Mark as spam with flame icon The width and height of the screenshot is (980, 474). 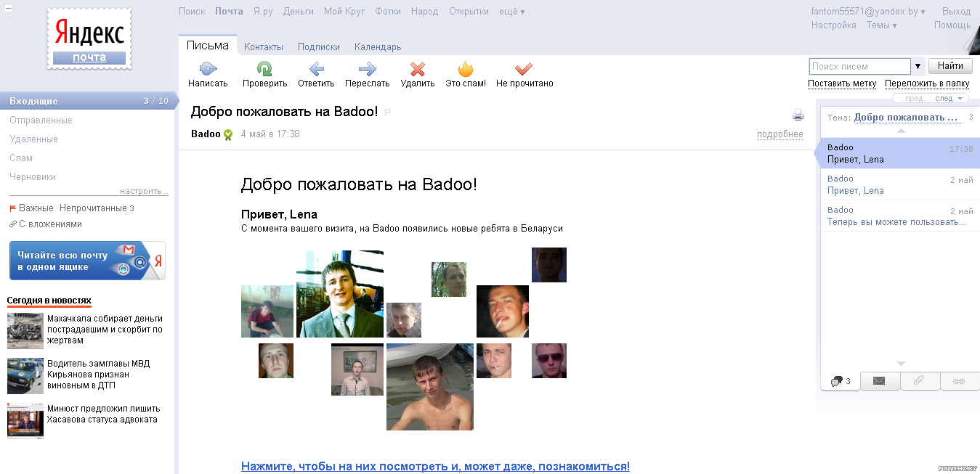pos(465,69)
